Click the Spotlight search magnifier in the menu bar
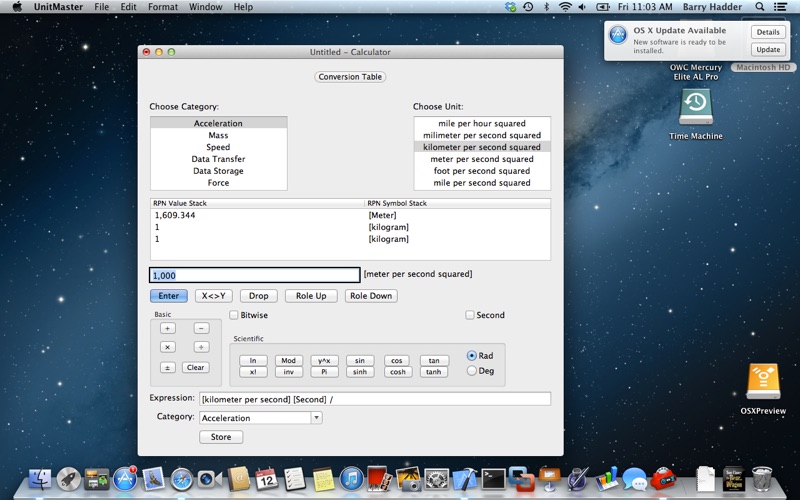 pos(760,7)
